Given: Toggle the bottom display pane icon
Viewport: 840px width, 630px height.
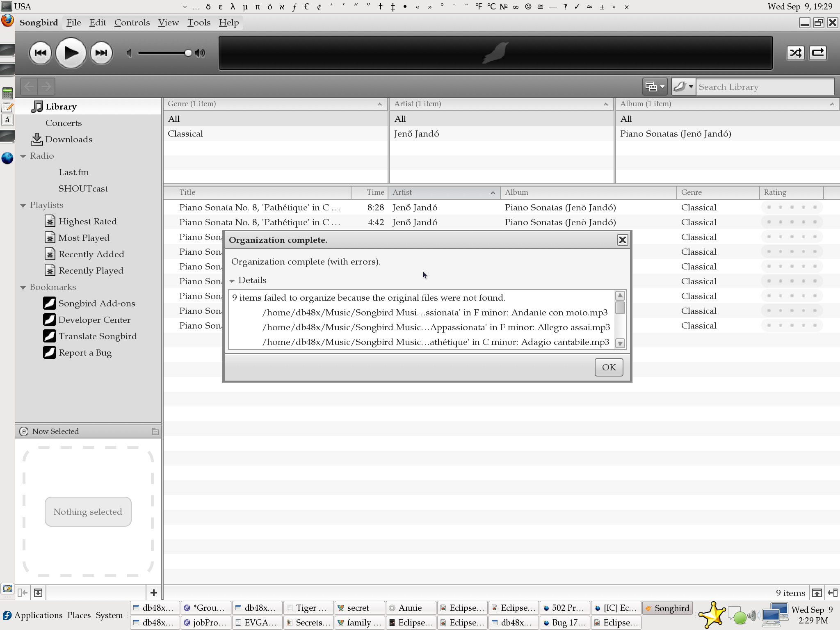Looking at the screenshot, I should (38, 592).
